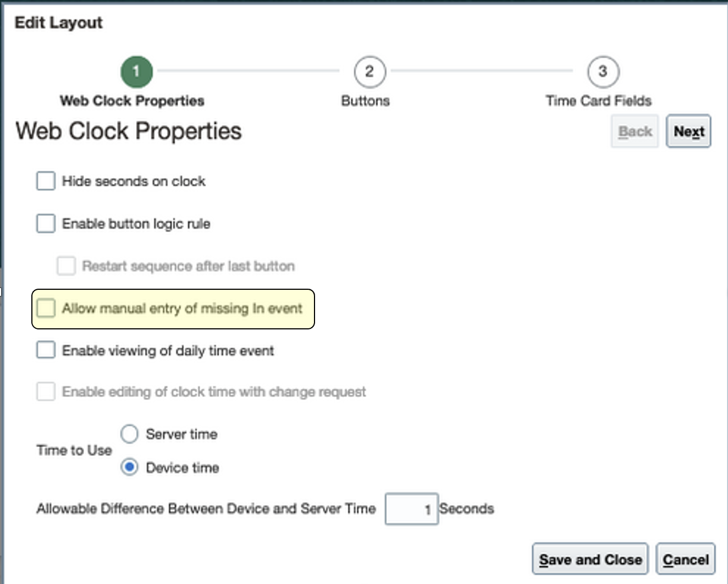Enable the Hide seconds on clock checkbox
The image size is (728, 584).
46,180
